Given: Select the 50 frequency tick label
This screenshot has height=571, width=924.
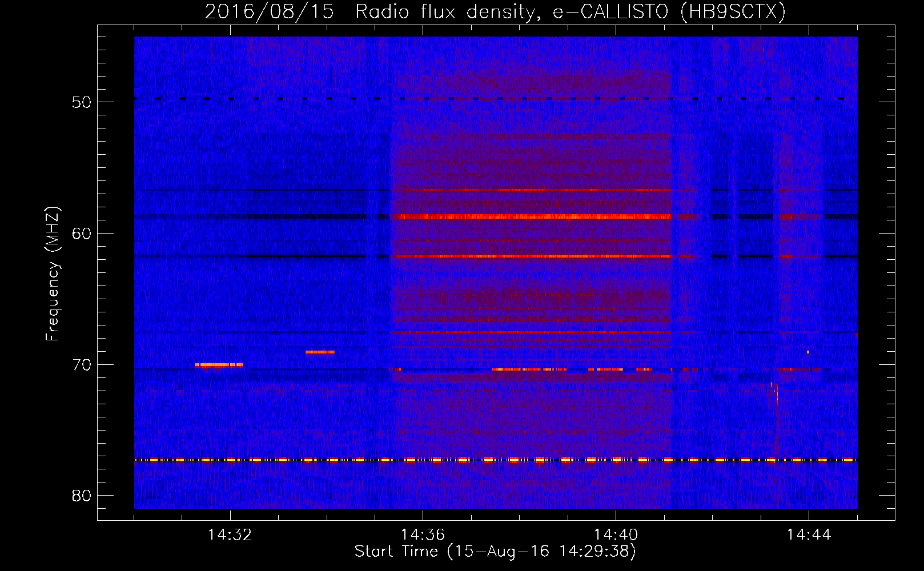Looking at the screenshot, I should point(82,102).
